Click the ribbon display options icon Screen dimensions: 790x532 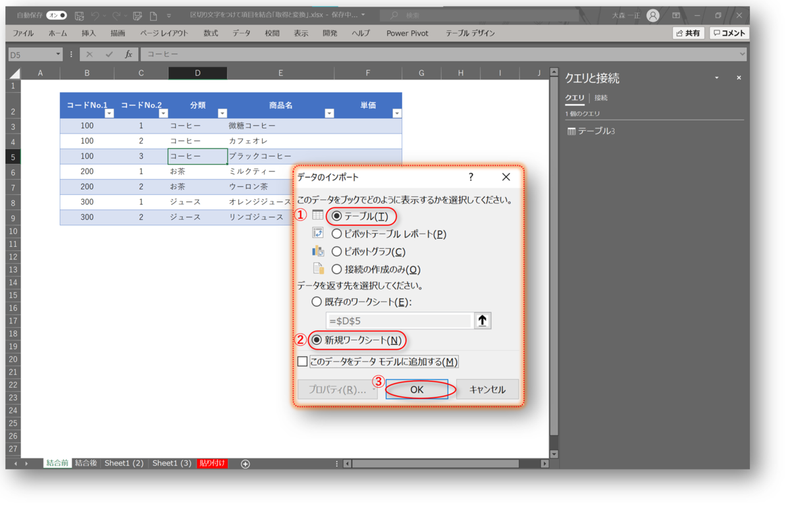click(676, 15)
